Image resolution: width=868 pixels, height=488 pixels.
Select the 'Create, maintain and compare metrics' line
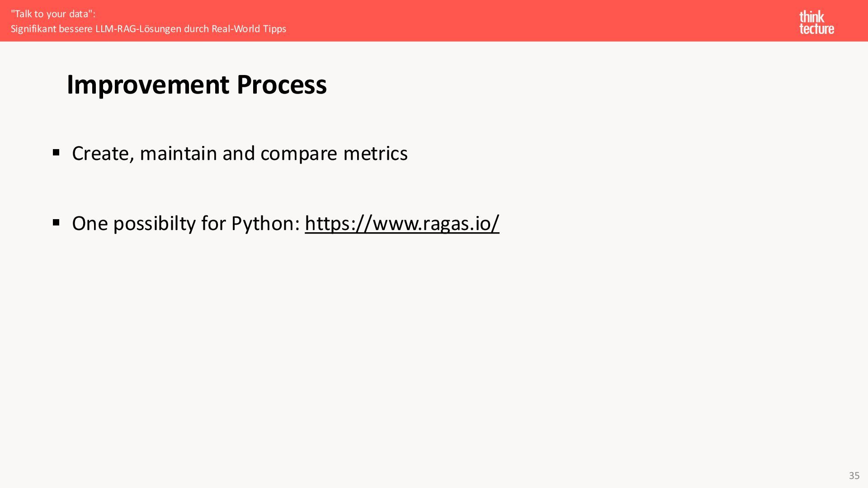[x=240, y=154]
